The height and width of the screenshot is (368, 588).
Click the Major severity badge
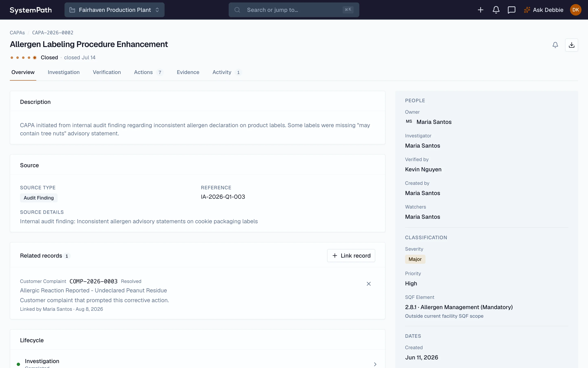pos(415,259)
